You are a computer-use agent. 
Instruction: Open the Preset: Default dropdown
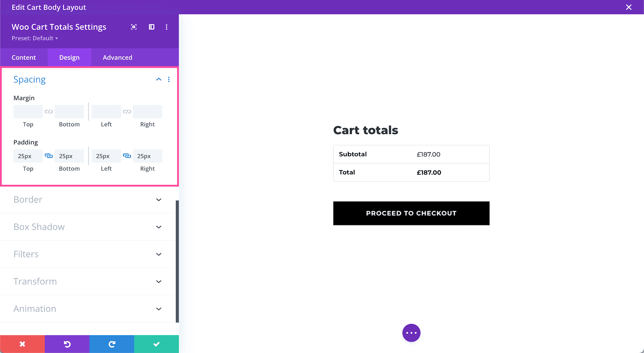pyautogui.click(x=35, y=38)
